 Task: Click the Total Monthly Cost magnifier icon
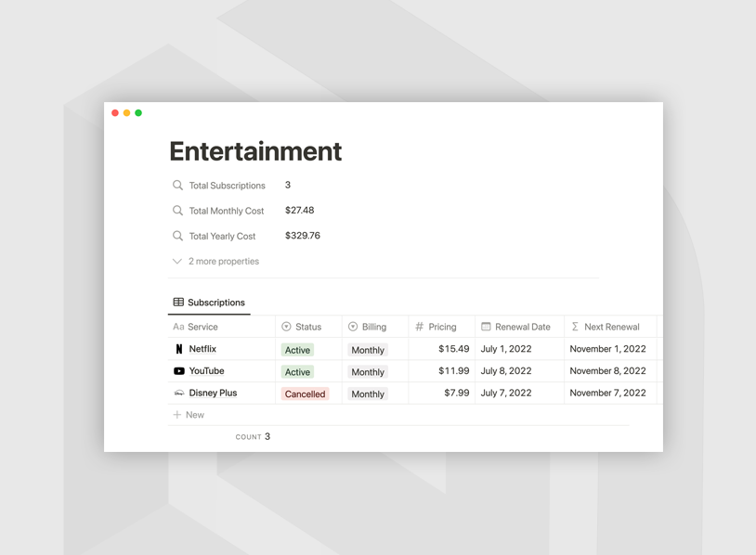(x=177, y=211)
